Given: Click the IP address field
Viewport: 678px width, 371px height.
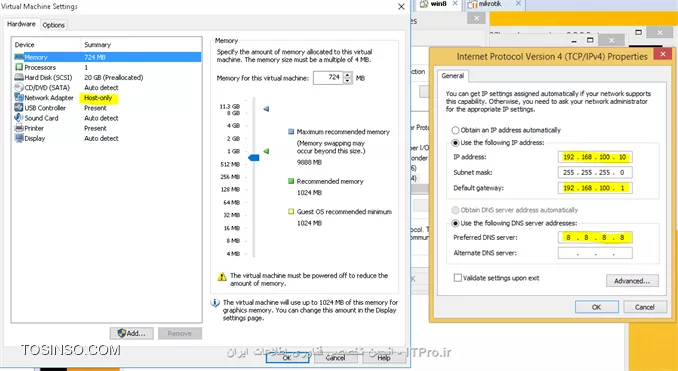Looking at the screenshot, I should click(595, 157).
